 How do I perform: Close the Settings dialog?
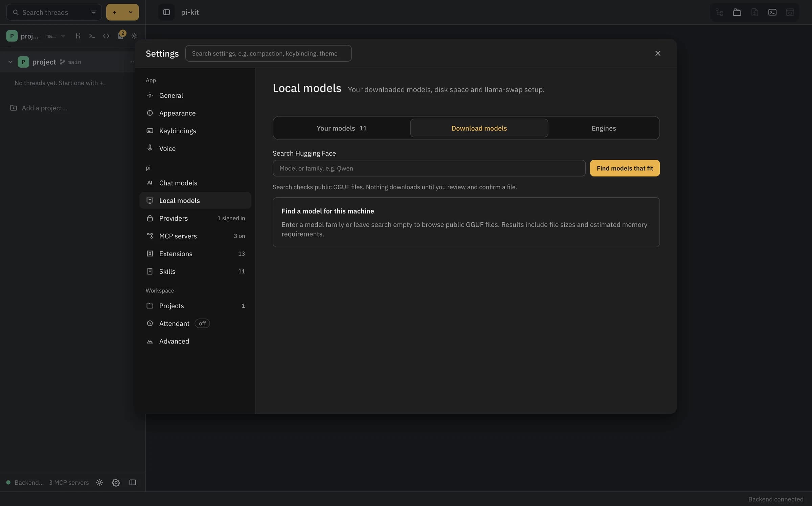tap(658, 53)
